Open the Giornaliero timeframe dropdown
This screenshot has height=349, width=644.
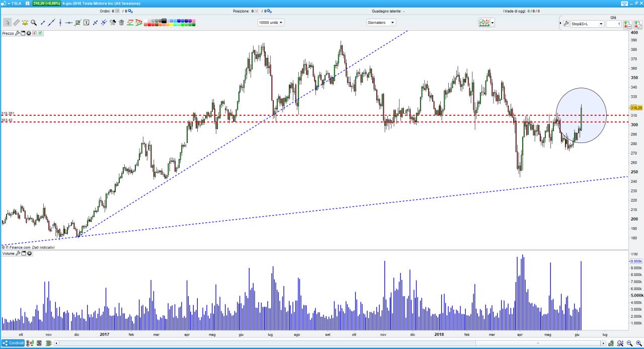pyautogui.click(x=381, y=23)
